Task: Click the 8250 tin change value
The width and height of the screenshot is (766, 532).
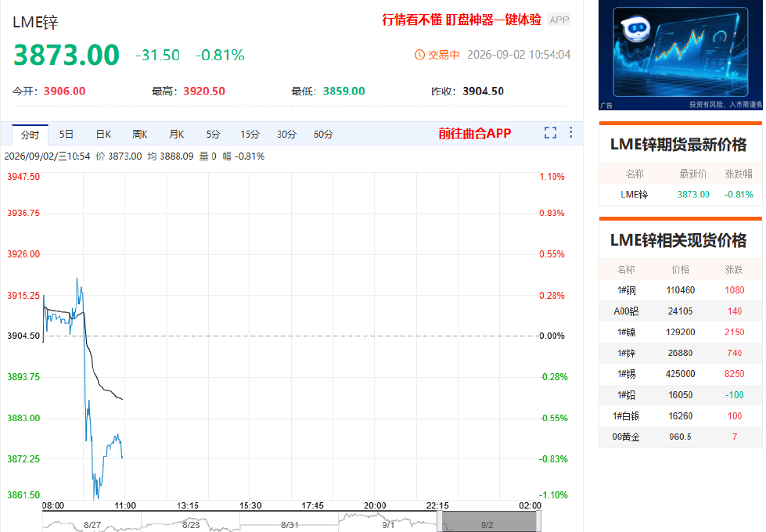Action: 734,374
